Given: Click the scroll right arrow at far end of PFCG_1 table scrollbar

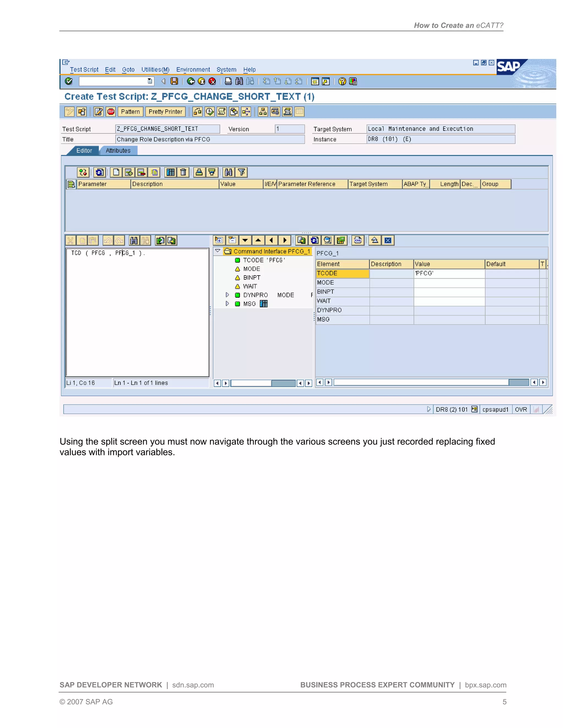Looking at the screenshot, I should [x=543, y=382].
